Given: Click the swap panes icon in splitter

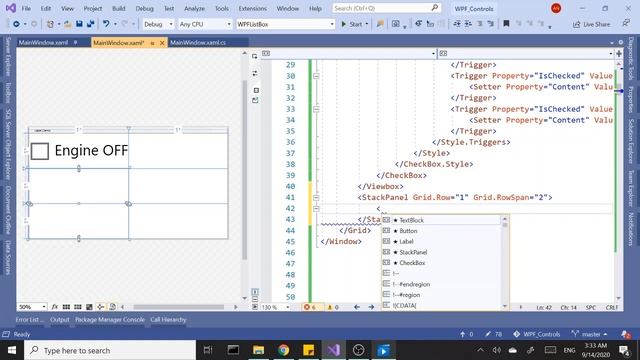Looking at the screenshot, I should coord(255,73).
